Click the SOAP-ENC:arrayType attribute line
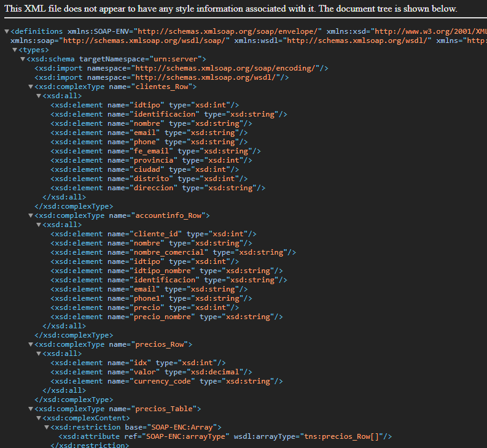The height and width of the screenshot is (448, 487). tap(225, 436)
